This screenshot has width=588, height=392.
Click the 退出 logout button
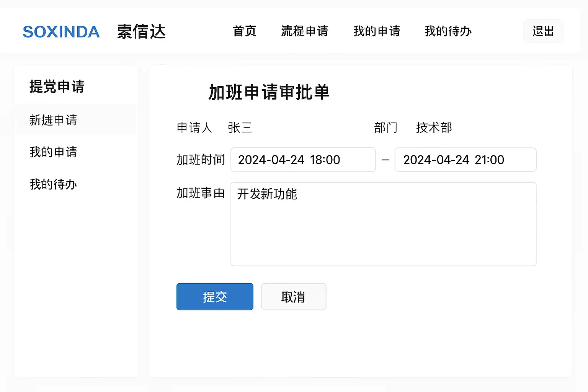click(x=543, y=31)
